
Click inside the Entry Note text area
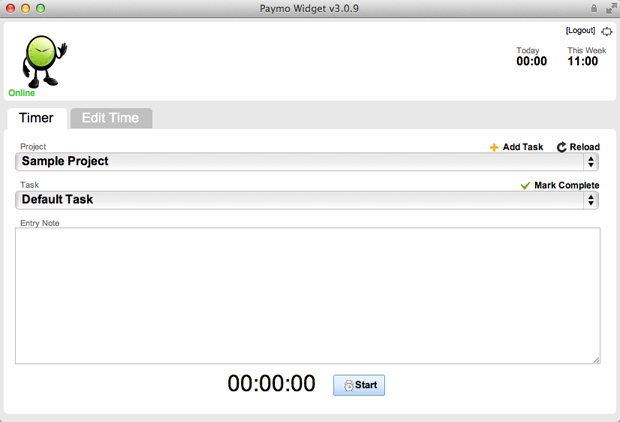click(308, 295)
